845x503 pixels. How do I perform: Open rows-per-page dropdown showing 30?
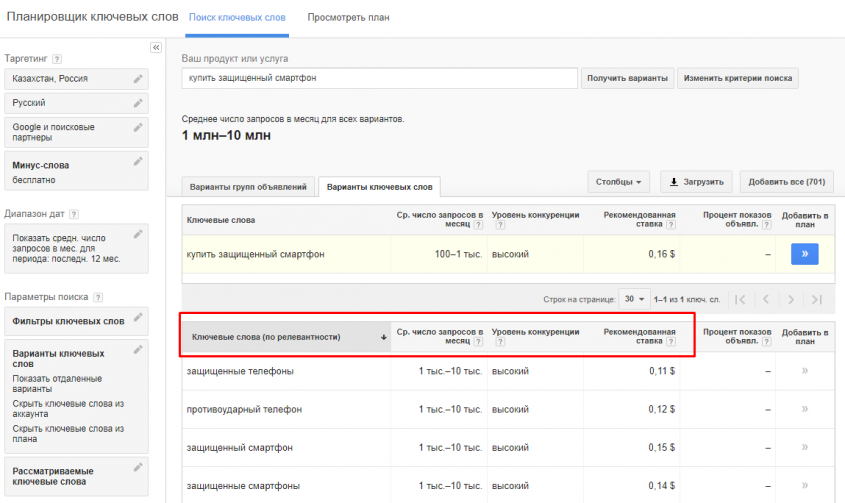pyautogui.click(x=634, y=299)
